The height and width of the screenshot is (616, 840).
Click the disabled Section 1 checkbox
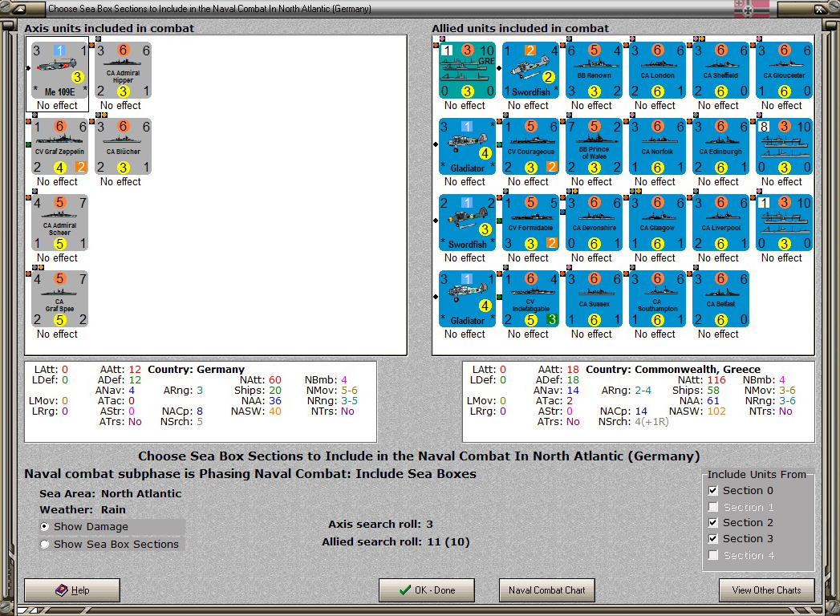click(712, 507)
